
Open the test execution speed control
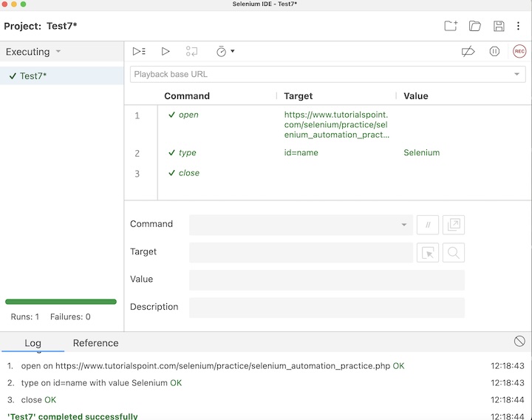click(x=225, y=52)
